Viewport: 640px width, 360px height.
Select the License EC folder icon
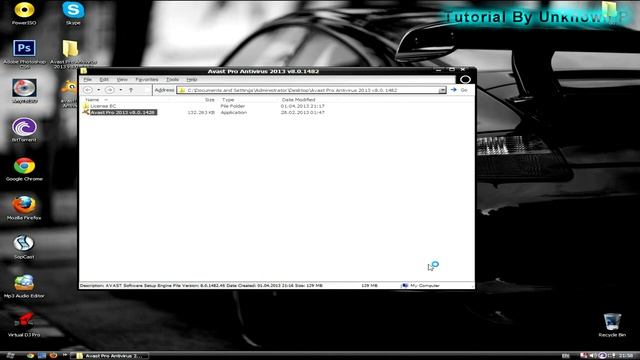click(86, 106)
